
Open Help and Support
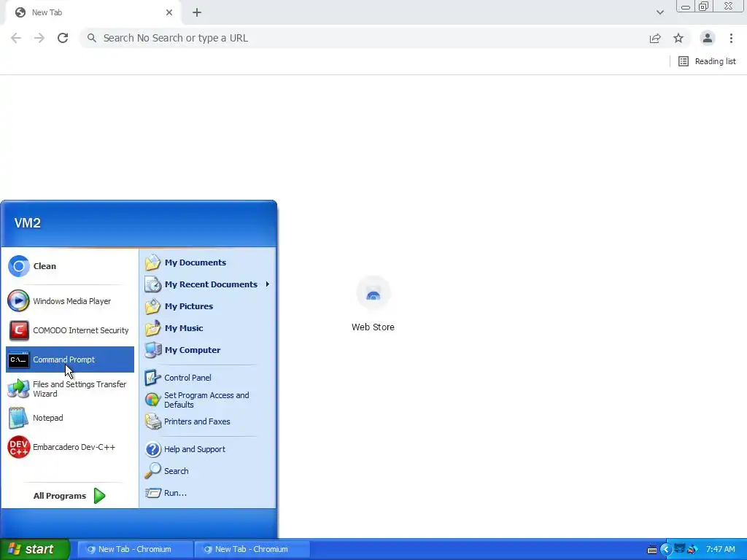pos(207,449)
